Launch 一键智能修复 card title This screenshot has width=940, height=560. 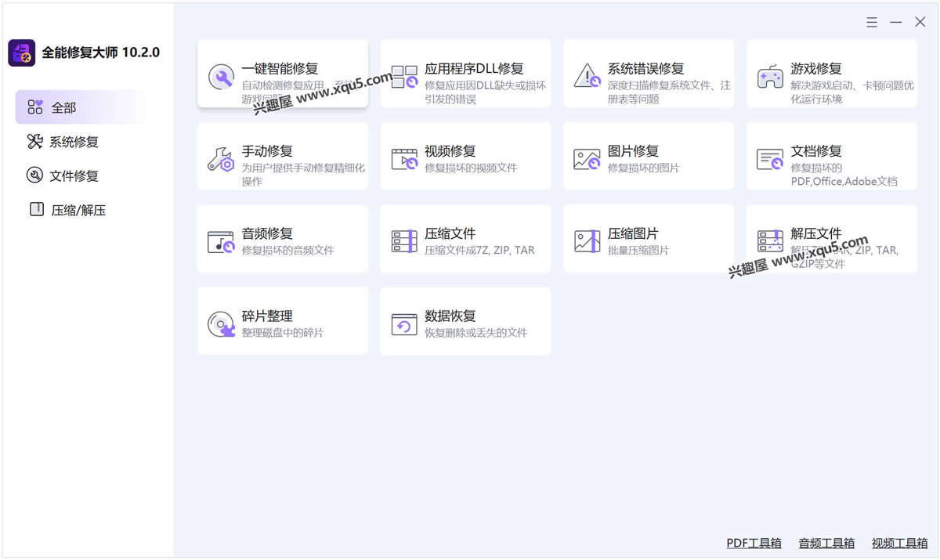[x=280, y=69]
